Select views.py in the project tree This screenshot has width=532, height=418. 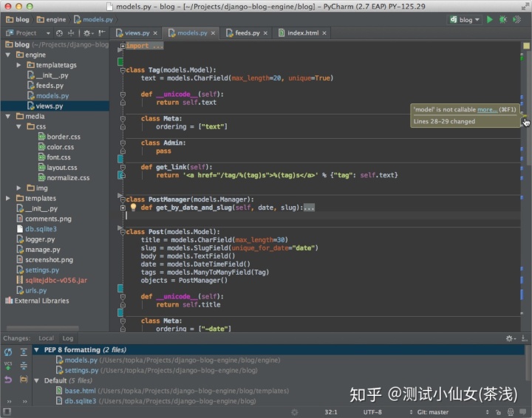[55, 106]
